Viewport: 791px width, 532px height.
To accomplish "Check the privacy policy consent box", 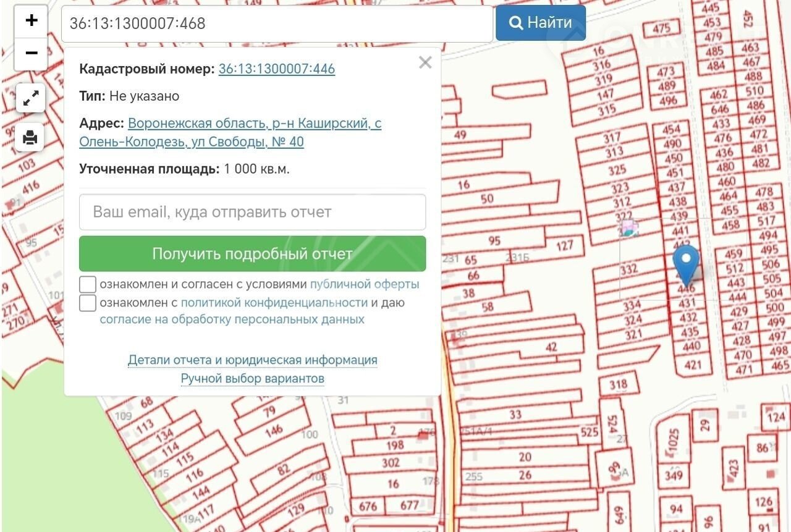I will 88,303.
